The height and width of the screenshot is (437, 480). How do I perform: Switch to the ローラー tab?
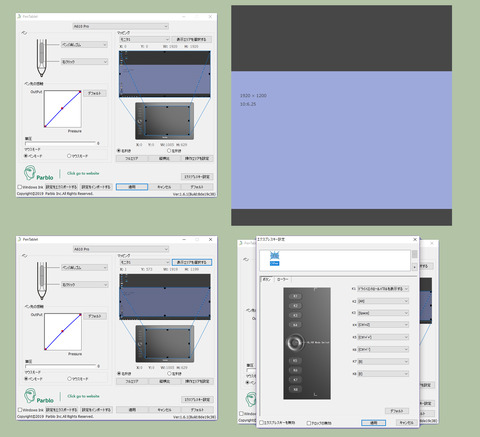tap(282, 279)
